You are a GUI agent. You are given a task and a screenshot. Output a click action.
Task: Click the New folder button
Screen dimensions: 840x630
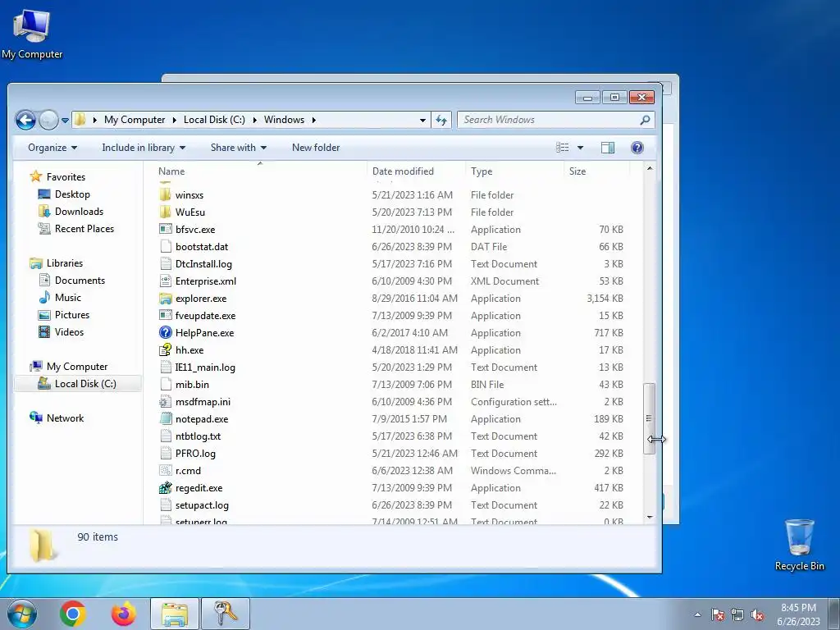coord(316,148)
